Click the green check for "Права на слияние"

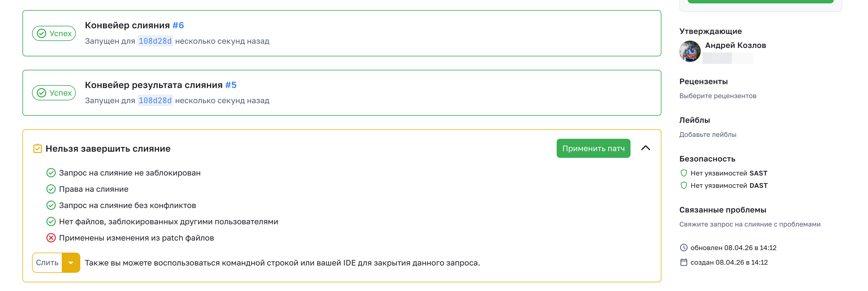point(51,189)
